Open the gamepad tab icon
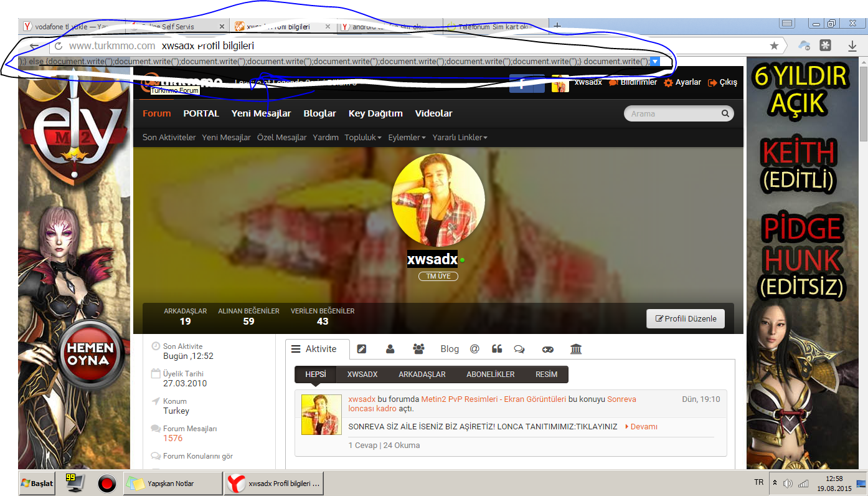868x496 pixels. tap(547, 349)
